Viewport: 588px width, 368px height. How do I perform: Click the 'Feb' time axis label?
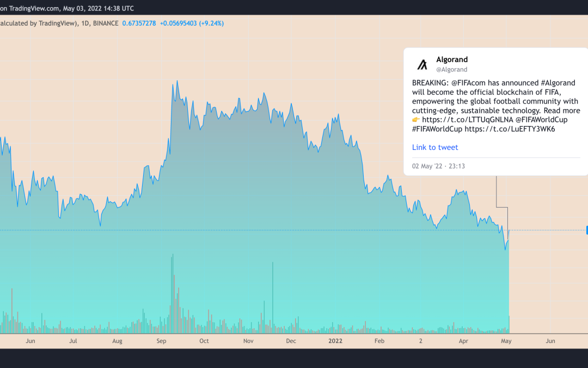point(379,341)
